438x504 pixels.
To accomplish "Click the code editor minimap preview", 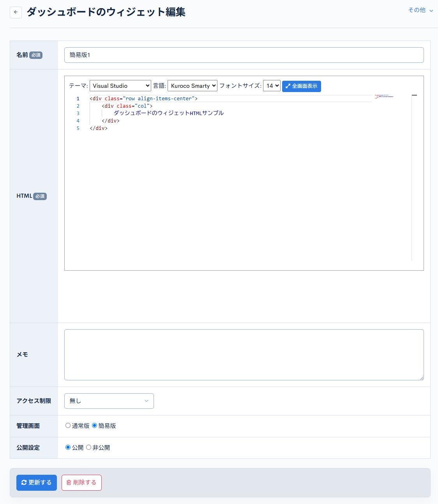I will [x=383, y=97].
